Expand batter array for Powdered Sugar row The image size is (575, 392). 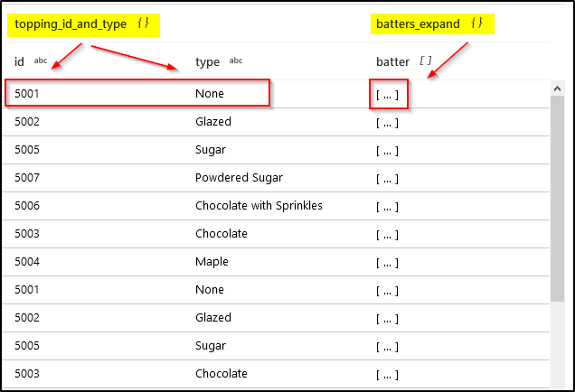pos(387,179)
